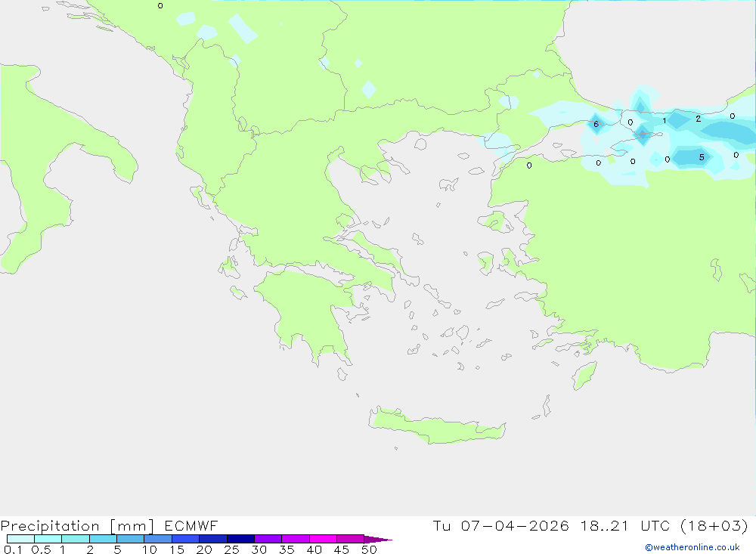Click the 10–15 mm legend color swatch

coord(158,539)
